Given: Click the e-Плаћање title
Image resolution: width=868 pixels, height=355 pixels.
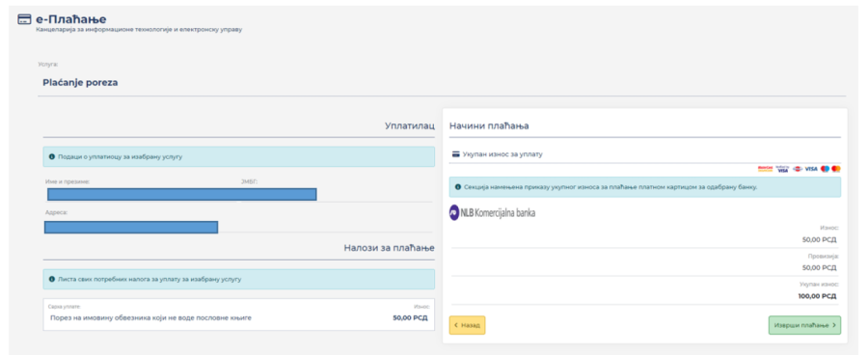Looking at the screenshot, I should point(70,19).
